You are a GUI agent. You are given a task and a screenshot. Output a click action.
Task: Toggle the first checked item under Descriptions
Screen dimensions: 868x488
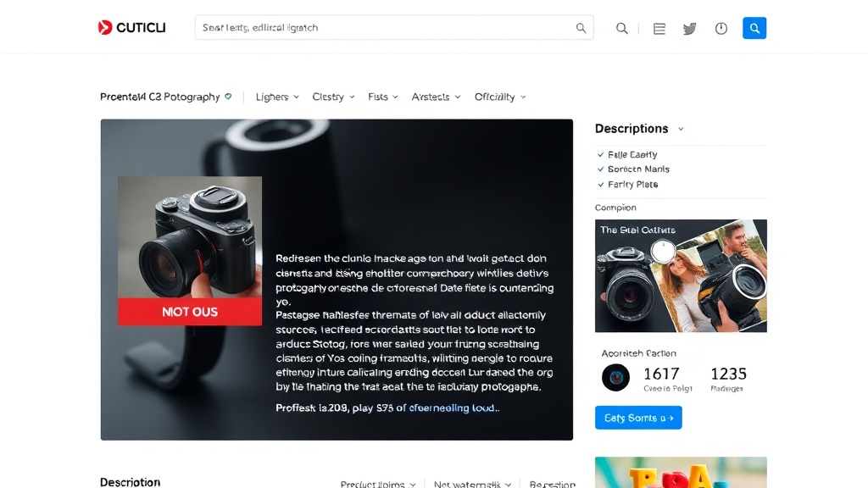[601, 155]
